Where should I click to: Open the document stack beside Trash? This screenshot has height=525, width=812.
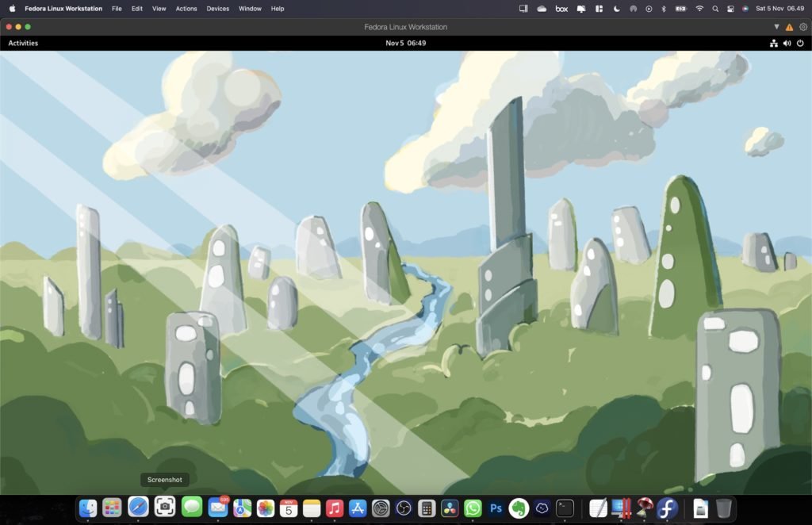click(700, 508)
